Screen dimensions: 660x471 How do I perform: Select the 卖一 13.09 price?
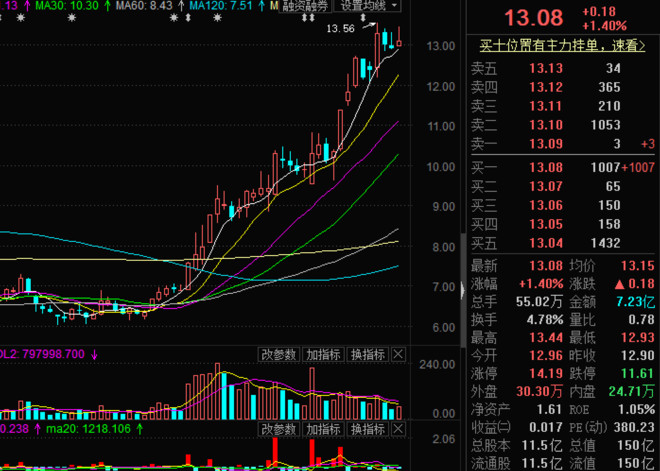(546, 144)
